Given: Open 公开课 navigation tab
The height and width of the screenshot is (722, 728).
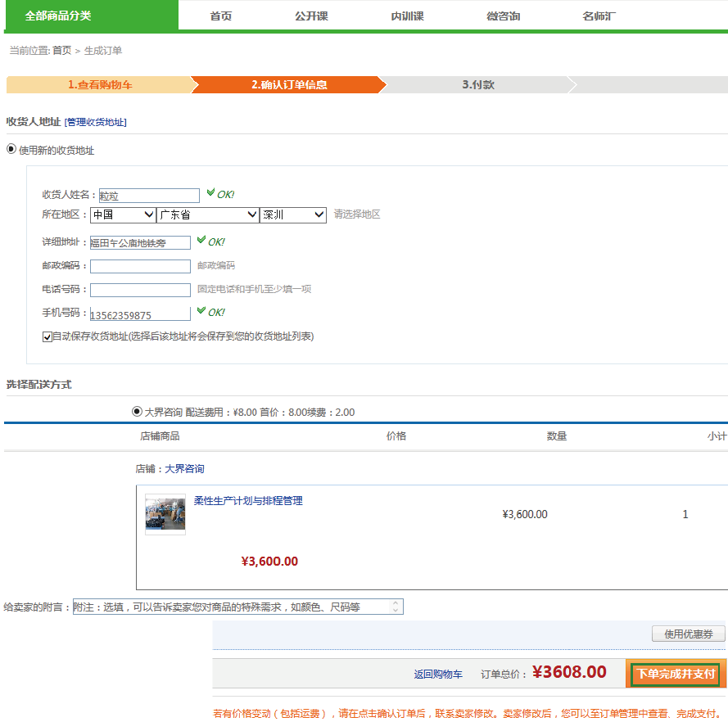Looking at the screenshot, I should pos(311,16).
